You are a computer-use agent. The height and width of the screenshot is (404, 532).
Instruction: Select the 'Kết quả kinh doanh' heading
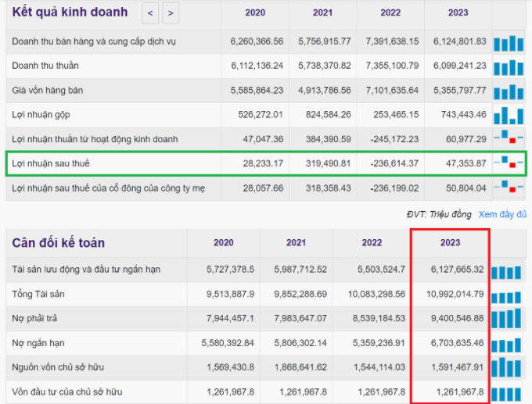[x=70, y=13]
